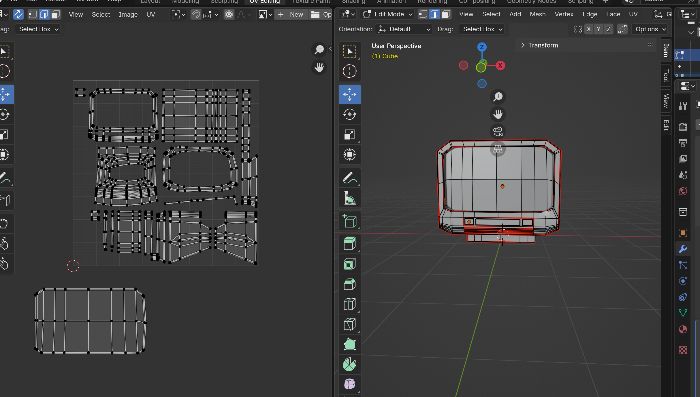This screenshot has height=397, width=700.
Task: Open the Object properties tab
Action: (x=683, y=233)
